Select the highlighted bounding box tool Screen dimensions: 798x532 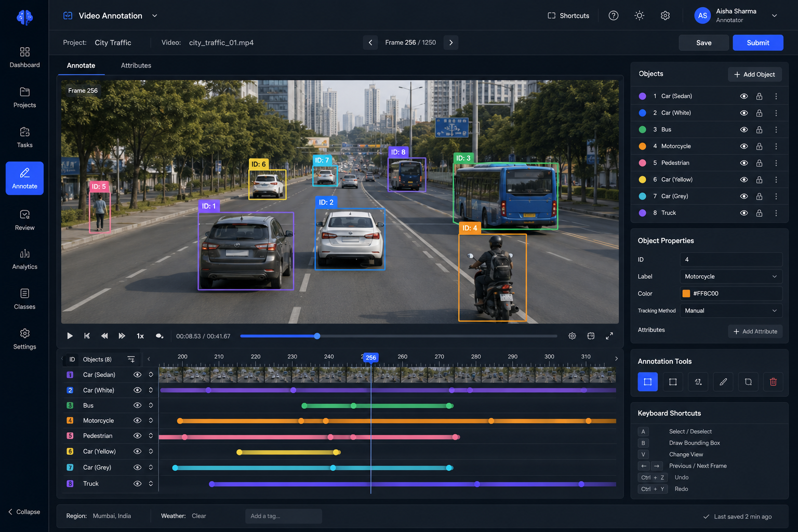(x=648, y=382)
